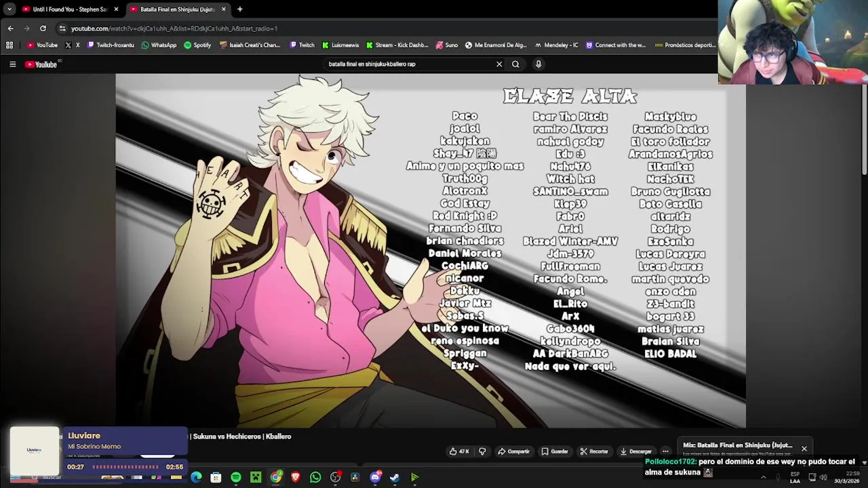Reload the current YouTube page
Image resolution: width=868 pixels, height=488 pixels.
point(43,28)
